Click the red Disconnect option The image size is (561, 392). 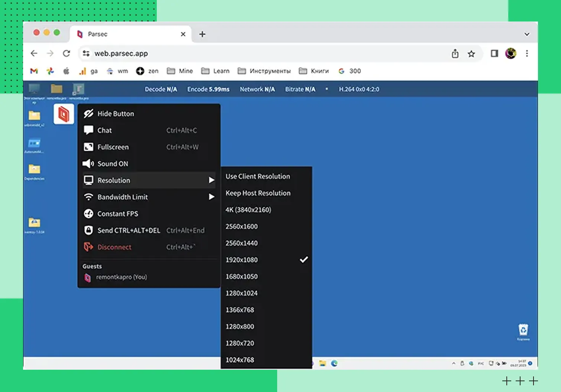point(114,247)
